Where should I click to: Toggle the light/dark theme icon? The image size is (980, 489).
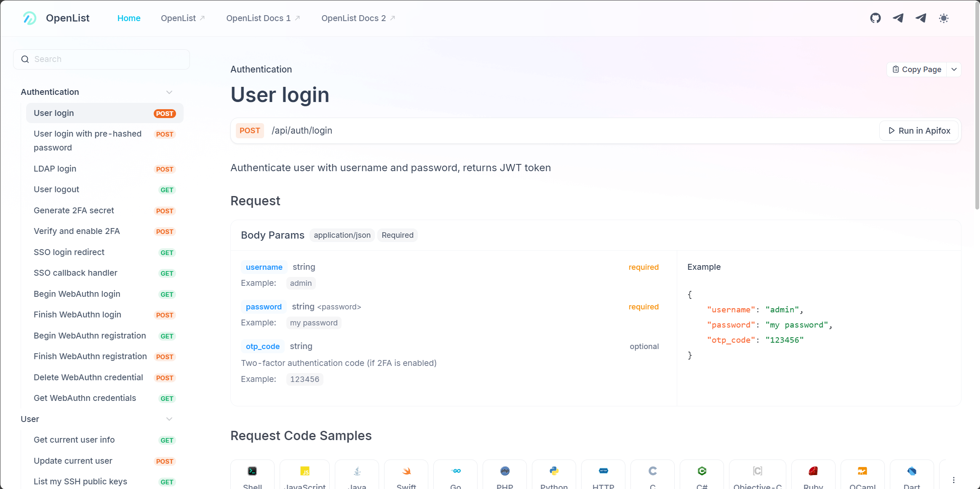click(943, 18)
